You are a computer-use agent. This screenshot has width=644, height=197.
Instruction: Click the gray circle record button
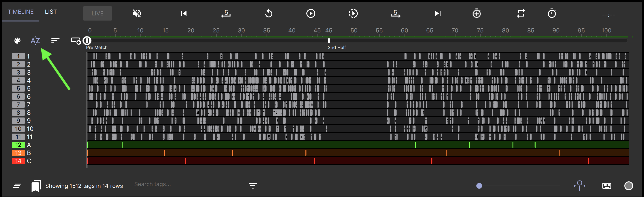pyautogui.click(x=629, y=186)
